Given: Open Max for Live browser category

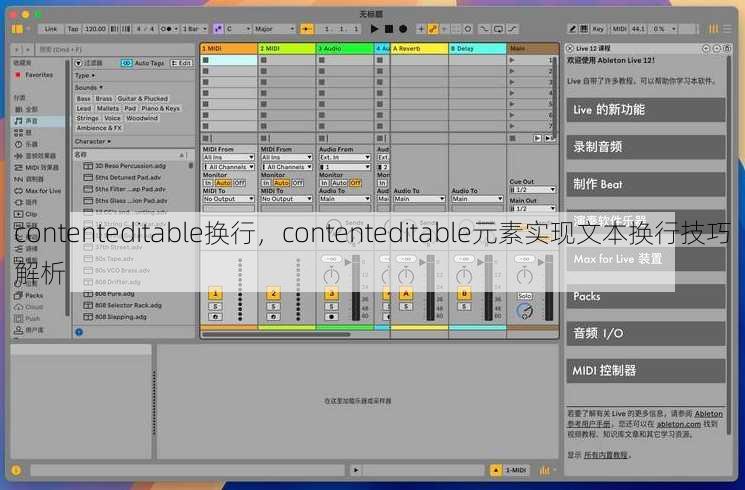Looking at the screenshot, I should pos(38,191).
